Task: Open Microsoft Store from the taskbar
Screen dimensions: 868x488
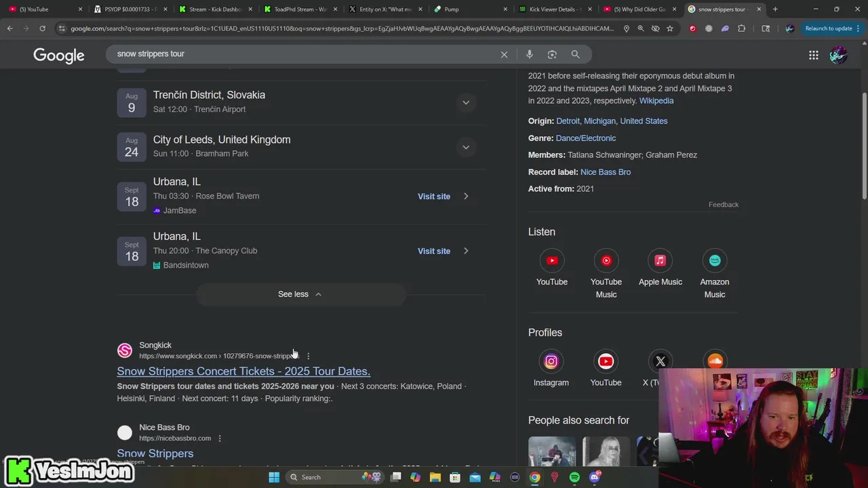Action: click(x=455, y=477)
